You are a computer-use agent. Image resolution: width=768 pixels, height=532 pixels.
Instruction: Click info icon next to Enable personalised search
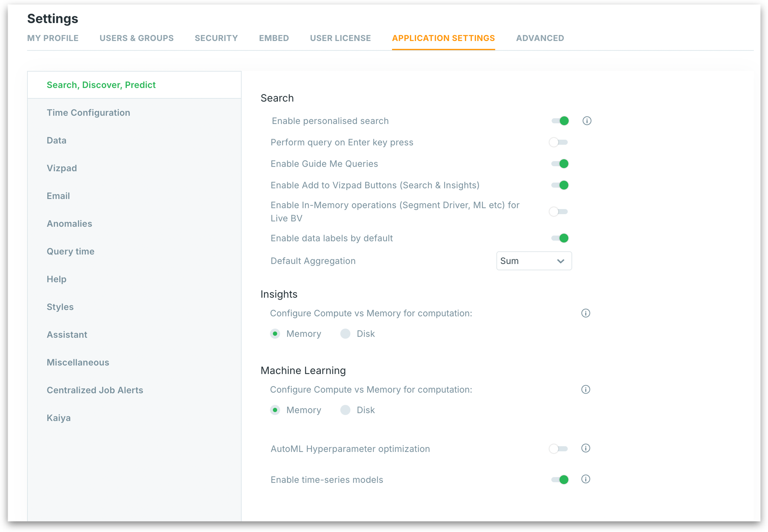[x=587, y=121]
